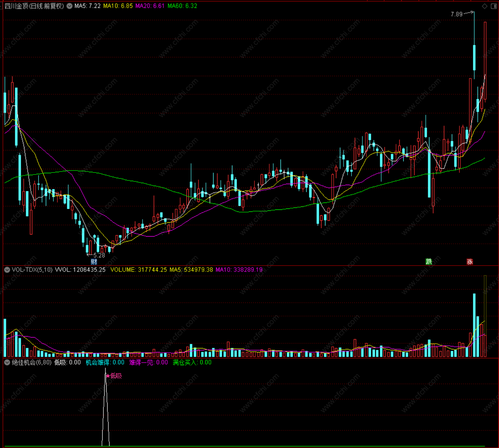
Task: Click the blue 财 marker below the chart
Action: click(x=94, y=262)
